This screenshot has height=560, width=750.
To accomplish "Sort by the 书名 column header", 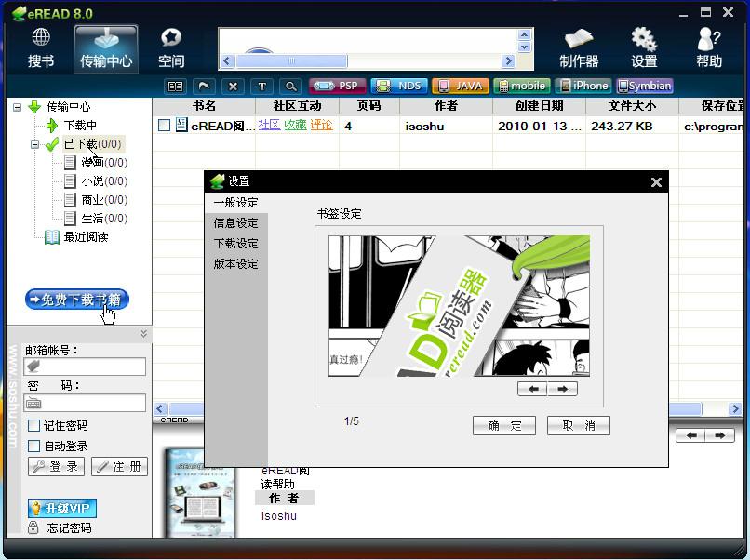I will [204, 106].
